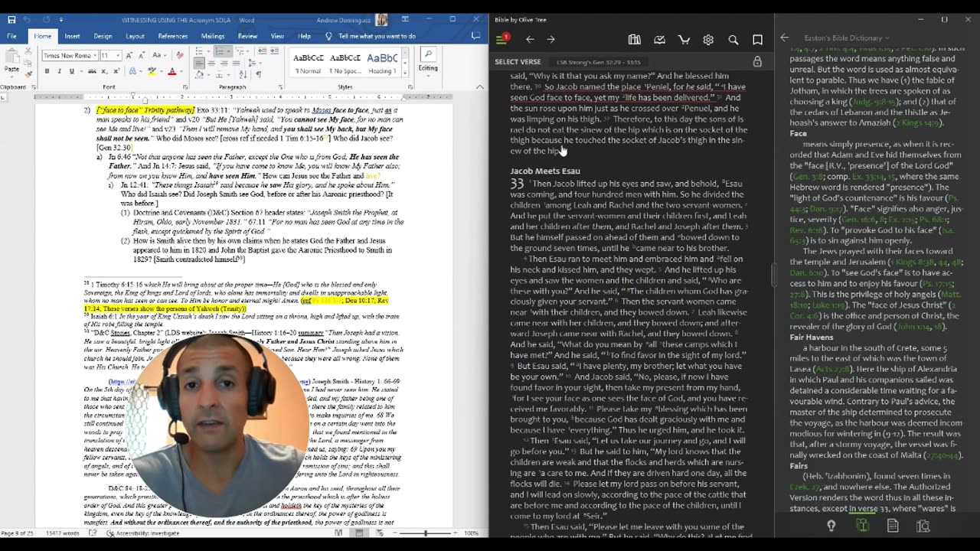Image resolution: width=980 pixels, height=551 pixels.
Task: Switch to Layout tab
Action: tap(135, 36)
